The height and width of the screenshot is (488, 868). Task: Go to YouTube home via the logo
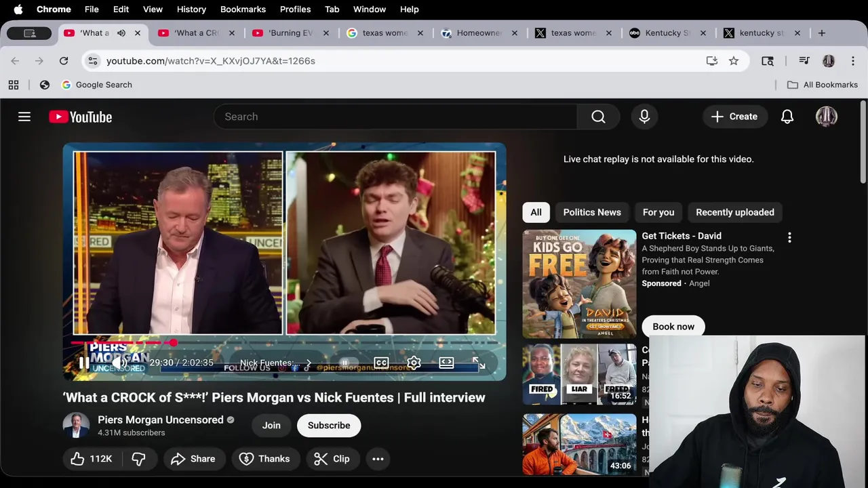coord(80,117)
